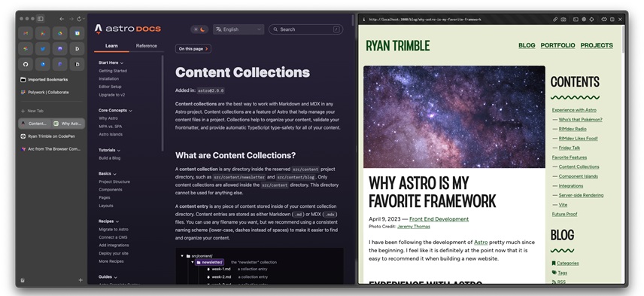Toggle the Arc sidebar visibility icon

pos(41,19)
